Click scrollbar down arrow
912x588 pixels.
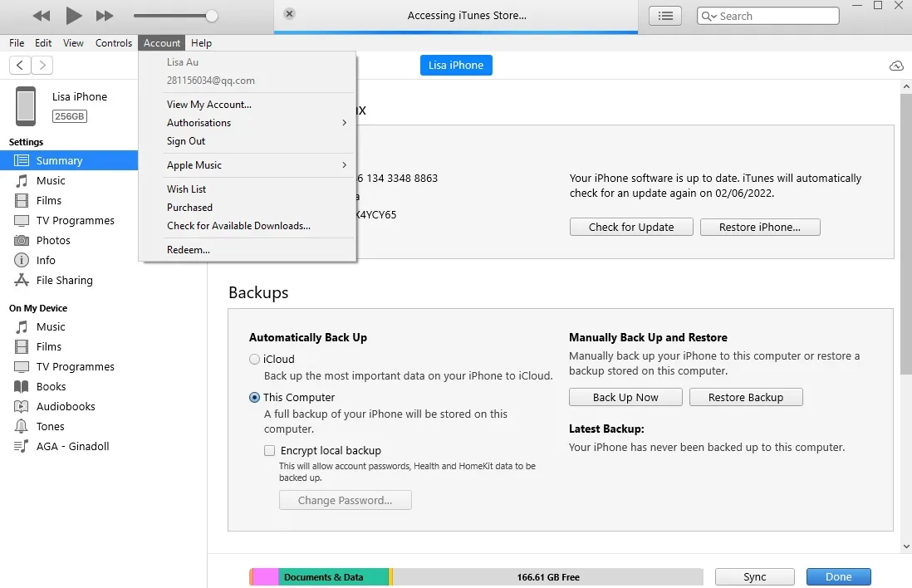906,546
